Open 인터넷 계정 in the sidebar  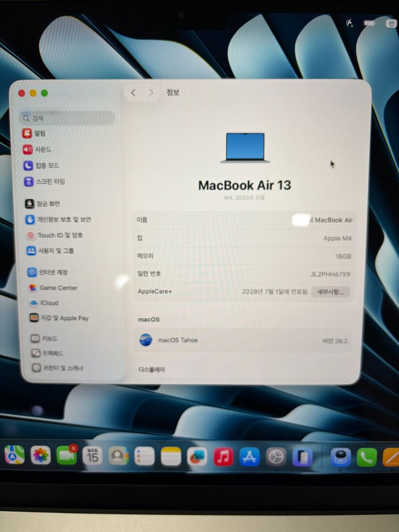coord(47,272)
